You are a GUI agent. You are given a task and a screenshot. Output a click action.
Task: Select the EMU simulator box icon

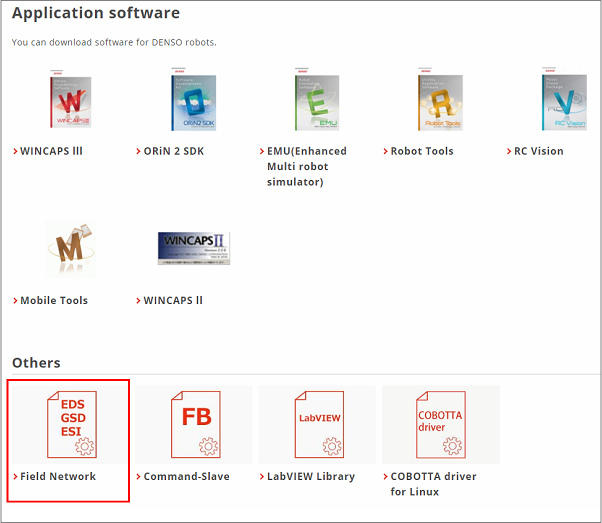point(317,102)
